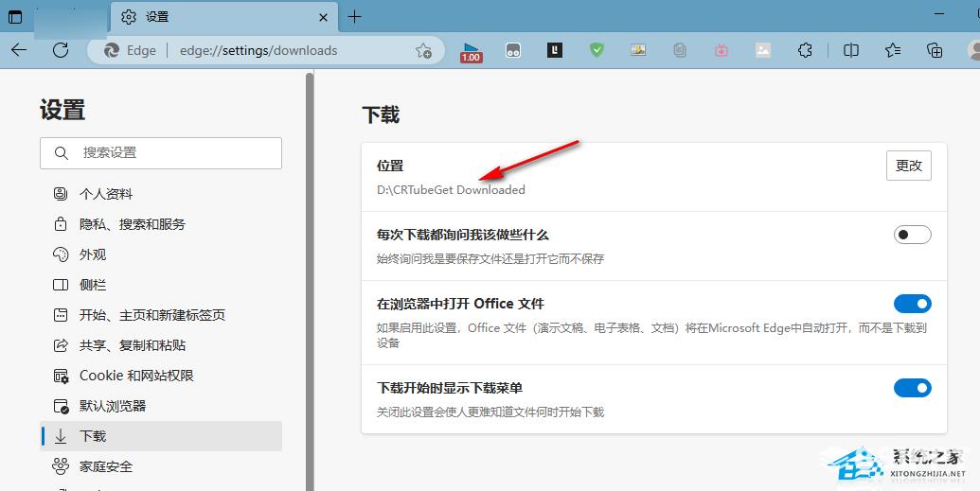Open the gray copy documents extension
Viewport: 980px width, 491px height.
click(680, 50)
